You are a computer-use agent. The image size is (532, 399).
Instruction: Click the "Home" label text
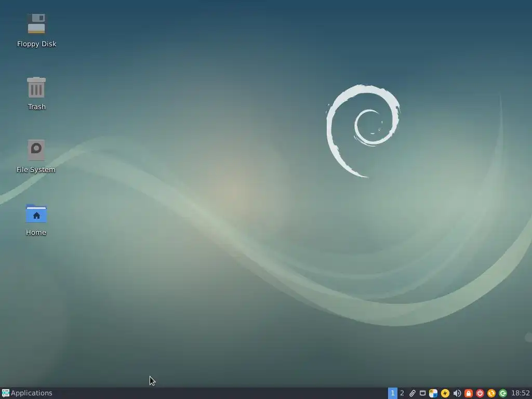point(36,232)
